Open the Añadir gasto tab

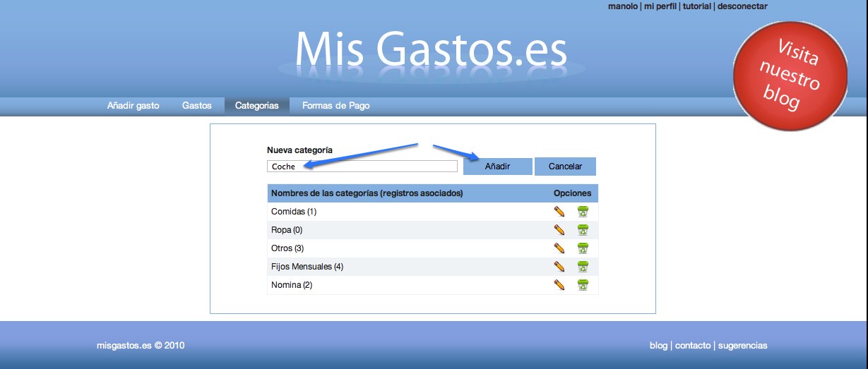[133, 106]
